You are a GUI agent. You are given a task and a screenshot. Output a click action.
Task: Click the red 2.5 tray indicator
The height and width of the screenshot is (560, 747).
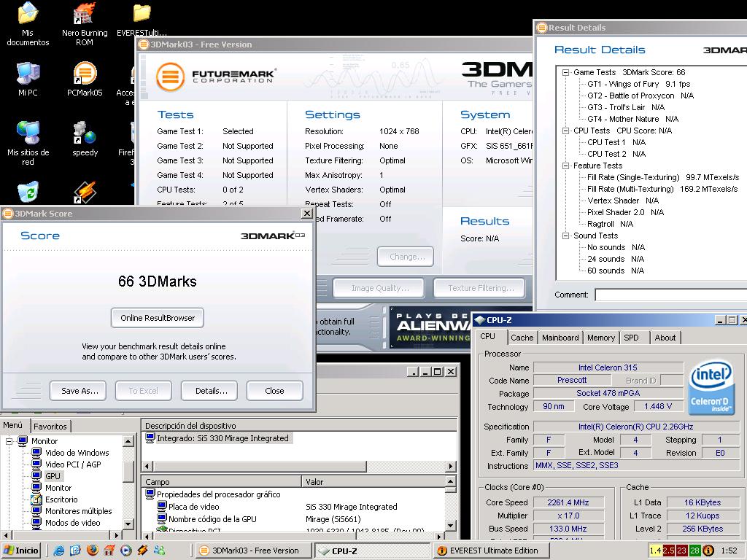668,551
